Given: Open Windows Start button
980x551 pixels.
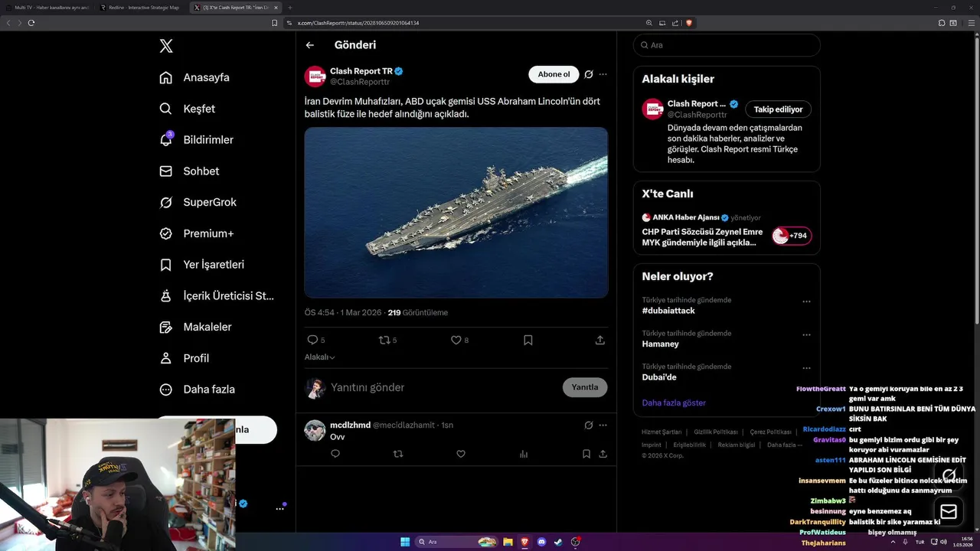Looking at the screenshot, I should [405, 542].
